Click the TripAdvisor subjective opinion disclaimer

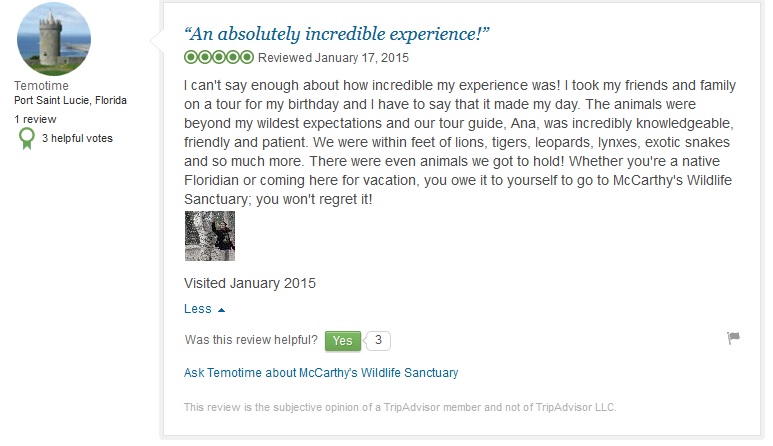400,407
